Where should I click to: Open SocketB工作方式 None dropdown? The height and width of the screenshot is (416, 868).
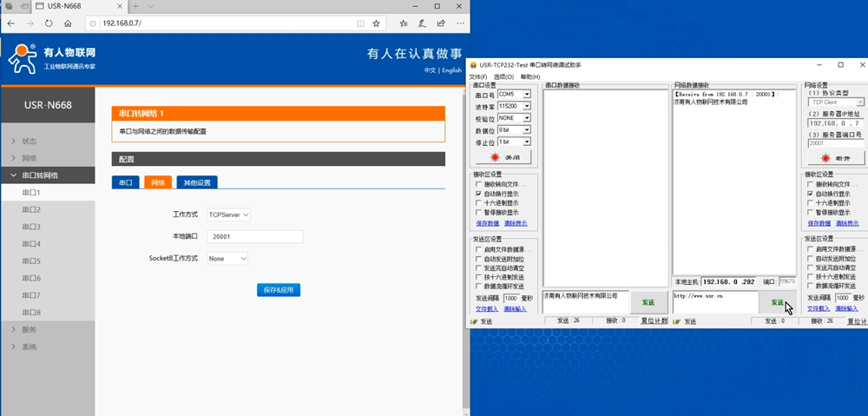(x=227, y=258)
